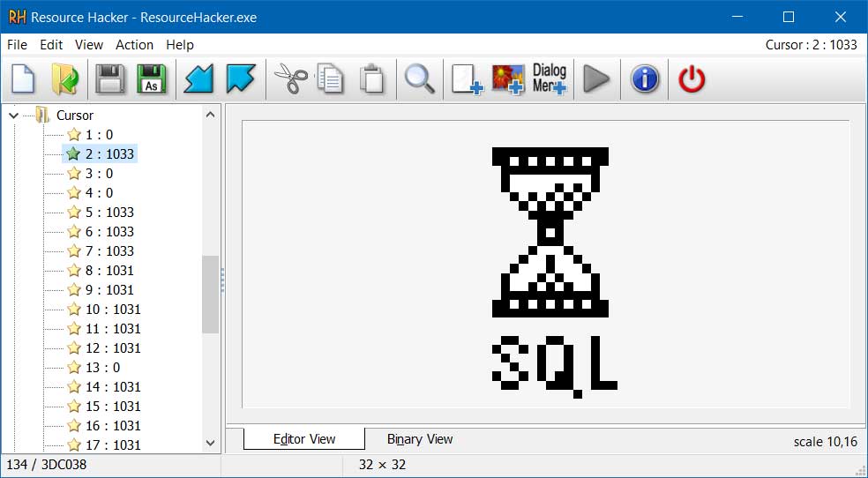The height and width of the screenshot is (478, 868).
Task: Click the right-down blue arrow icon
Action: tap(241, 79)
